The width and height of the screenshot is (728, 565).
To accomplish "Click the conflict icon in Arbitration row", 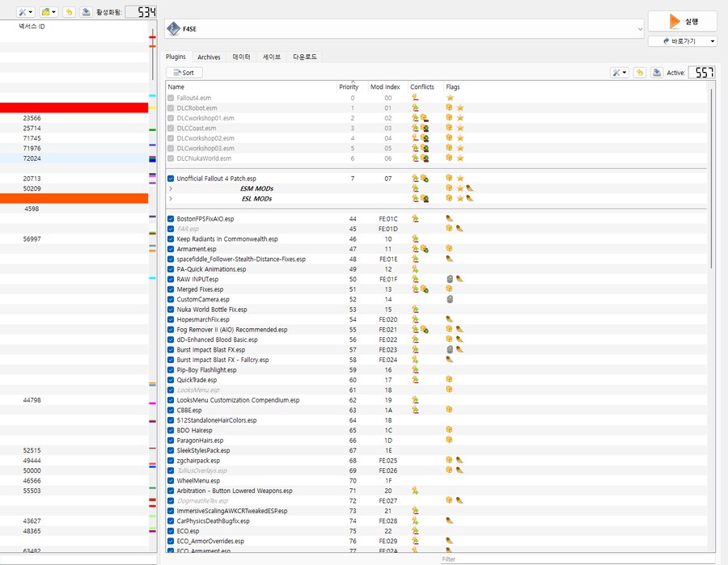I will (415, 491).
